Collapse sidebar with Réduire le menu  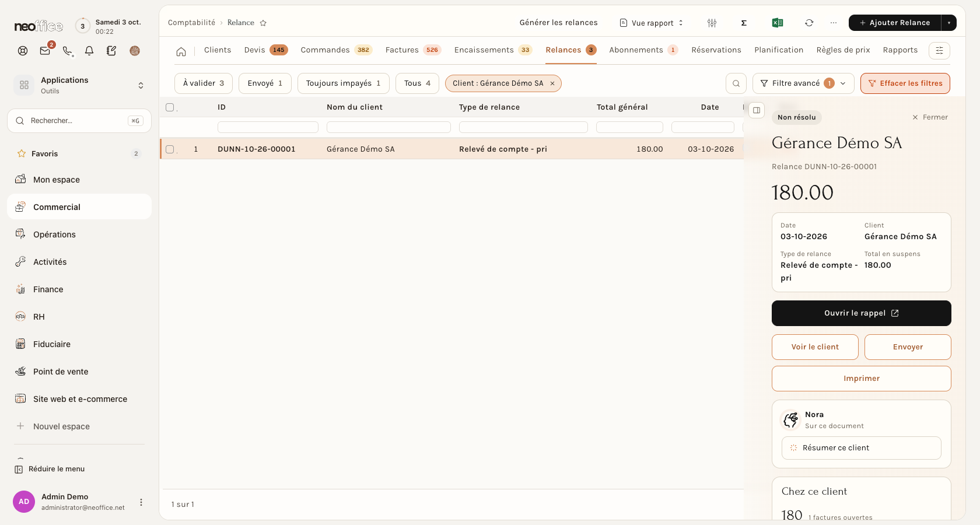point(50,469)
